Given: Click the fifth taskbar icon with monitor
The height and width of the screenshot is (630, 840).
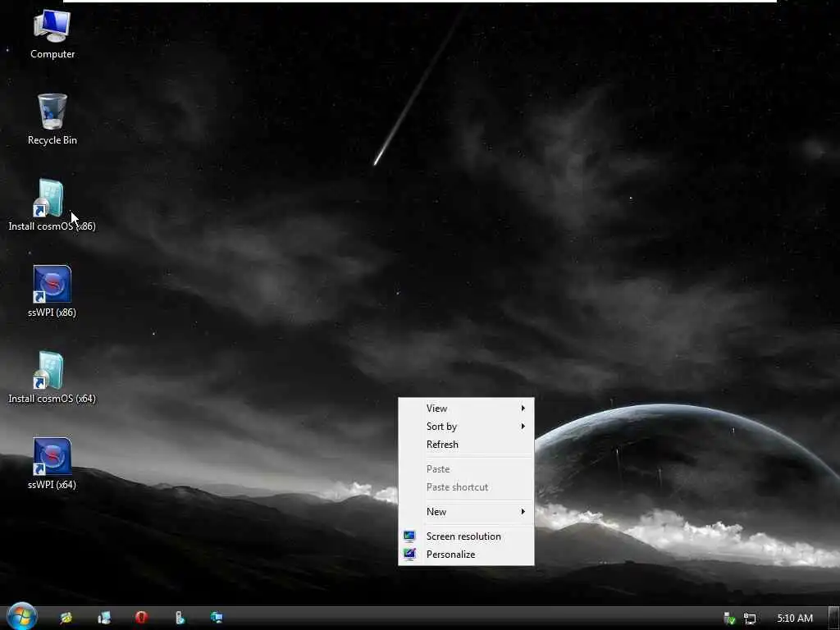Looking at the screenshot, I should click(217, 618).
